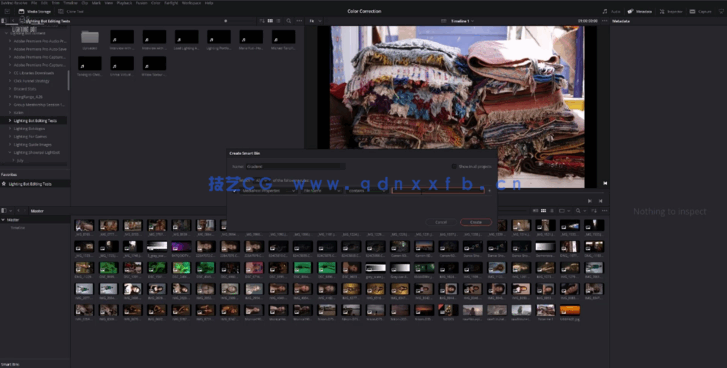Open the contains condition dropdown

(367, 190)
